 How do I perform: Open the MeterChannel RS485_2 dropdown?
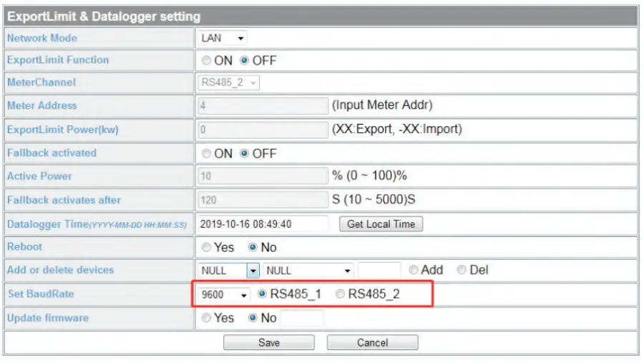pyautogui.click(x=228, y=82)
